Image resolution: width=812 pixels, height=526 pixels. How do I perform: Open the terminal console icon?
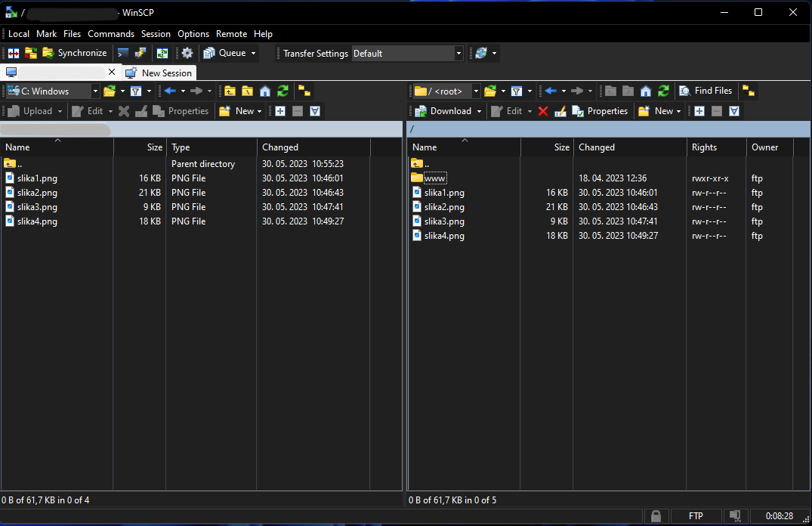tap(122, 53)
